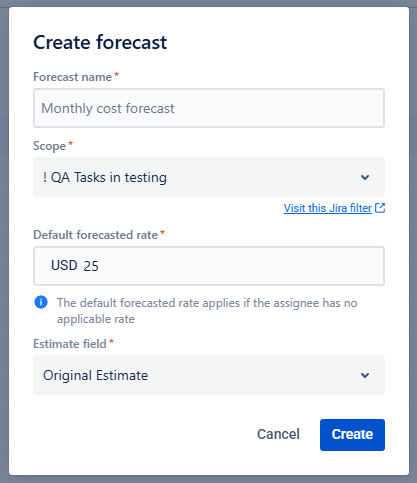
Task: Click the Default forecasted rate label
Action: 95,235
